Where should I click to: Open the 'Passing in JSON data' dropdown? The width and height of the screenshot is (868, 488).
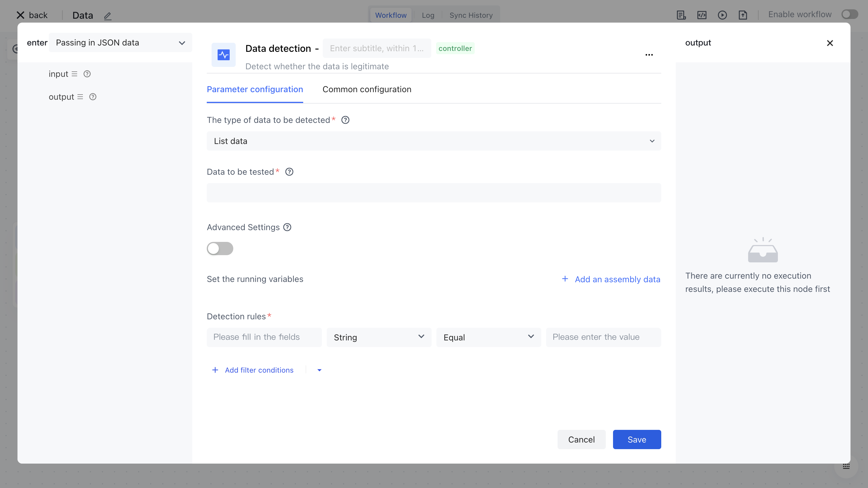coord(120,42)
